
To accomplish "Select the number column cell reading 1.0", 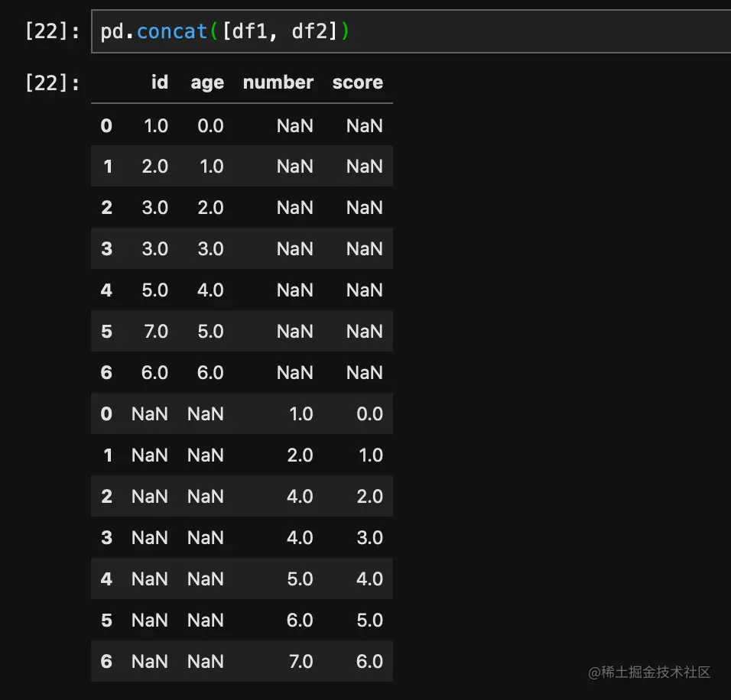I will (301, 413).
